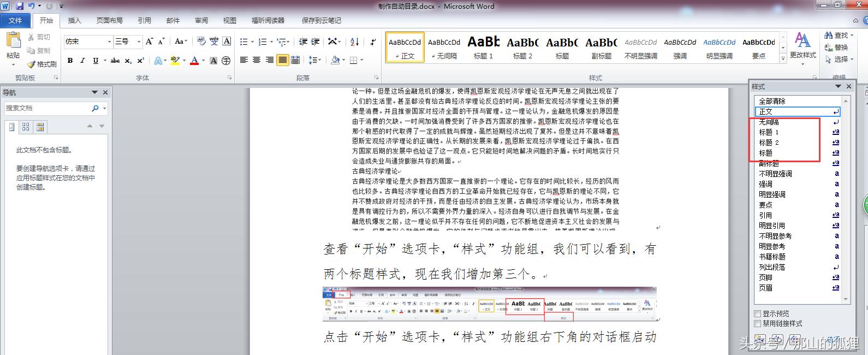Open the line spacing dropdown
The image size is (868, 355).
(x=314, y=60)
